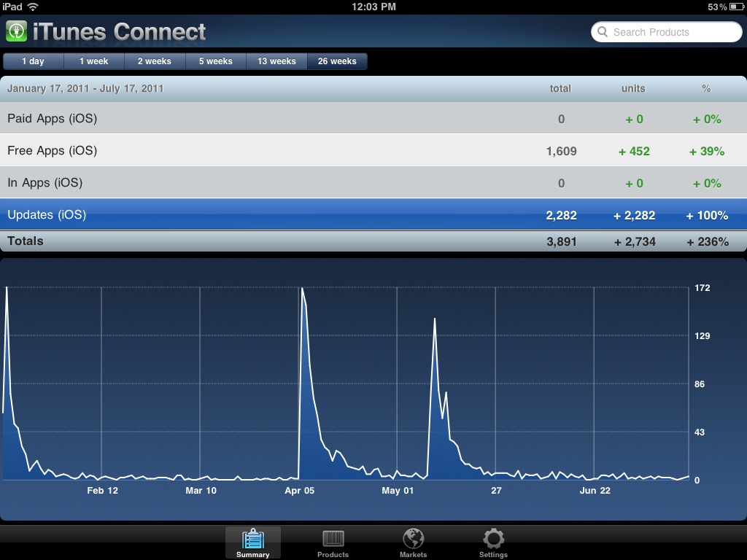Click Totals units + 2,734
747x560 pixels.
635,242
